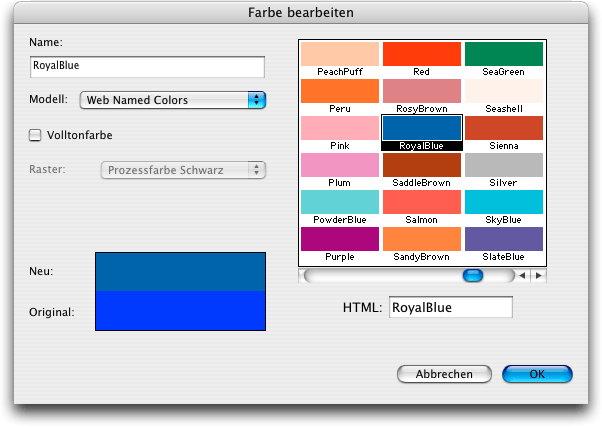The image size is (602, 427).
Task: Pick the SlateBlue color swatch
Action: pyautogui.click(x=504, y=239)
